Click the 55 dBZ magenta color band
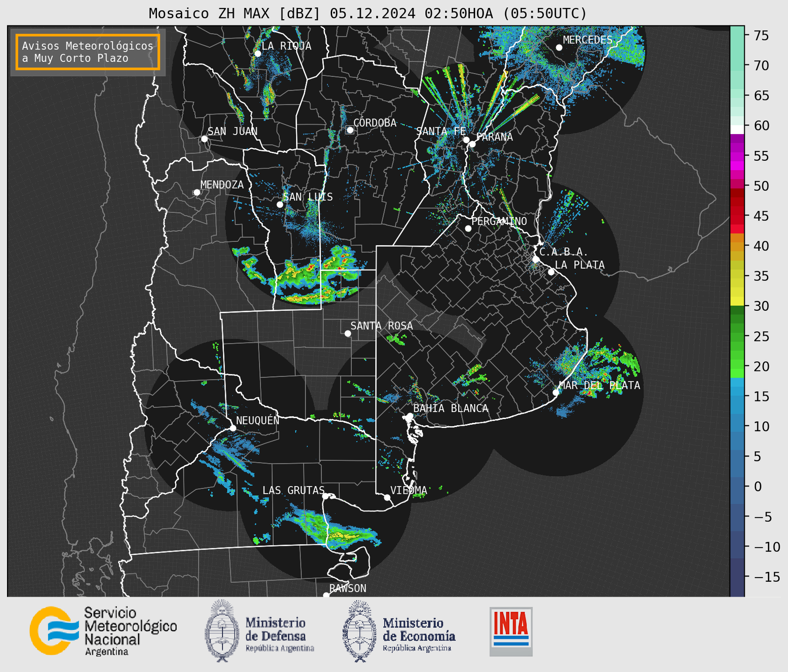Image resolution: width=788 pixels, height=672 pixels. tap(737, 156)
